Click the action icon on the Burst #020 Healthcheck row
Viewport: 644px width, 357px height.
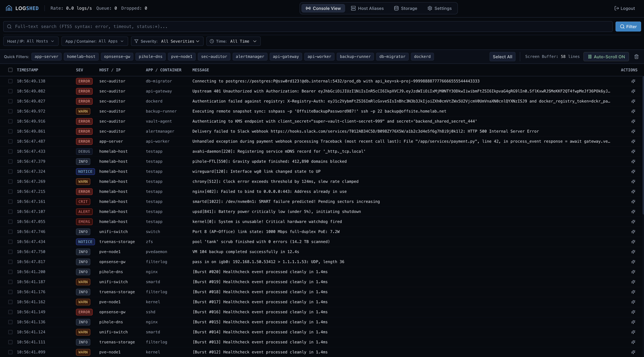pyautogui.click(x=633, y=272)
